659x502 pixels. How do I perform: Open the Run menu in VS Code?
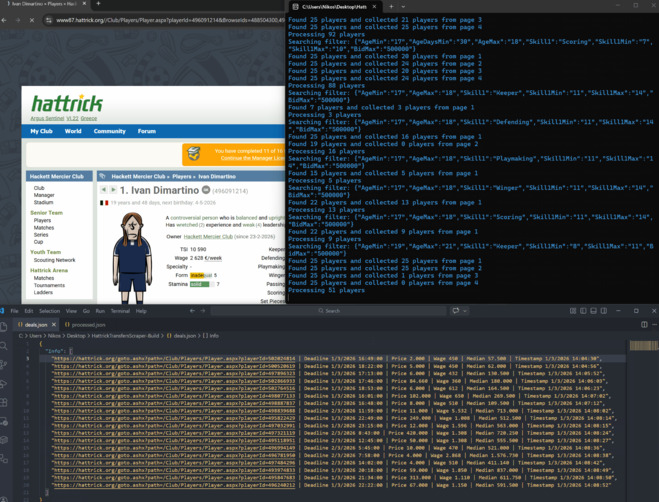click(100, 311)
